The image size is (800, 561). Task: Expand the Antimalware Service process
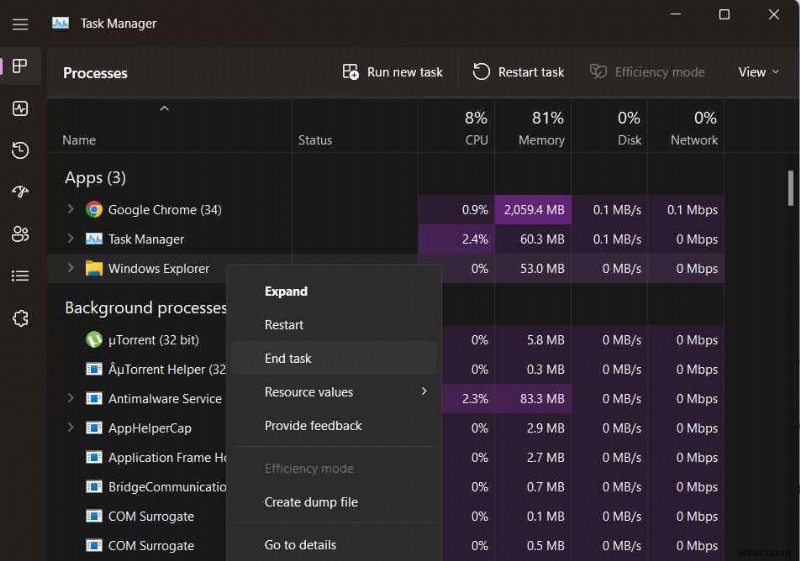click(70, 398)
